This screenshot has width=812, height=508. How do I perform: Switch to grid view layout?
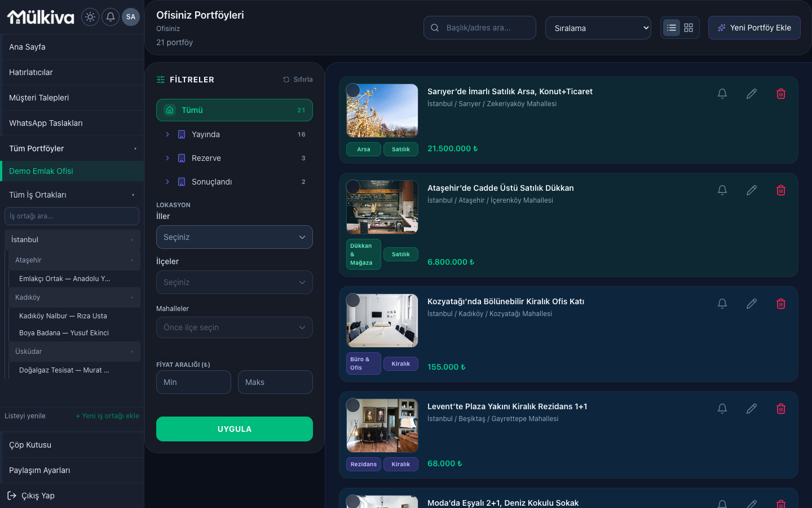click(689, 28)
